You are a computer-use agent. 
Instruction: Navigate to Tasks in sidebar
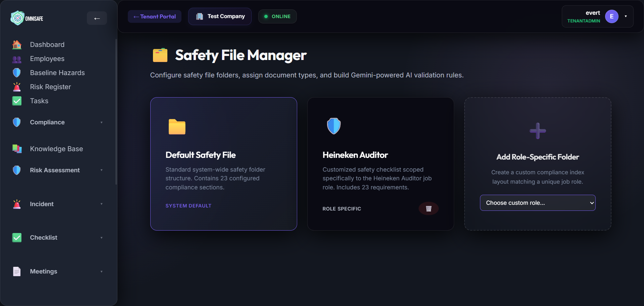pos(39,101)
